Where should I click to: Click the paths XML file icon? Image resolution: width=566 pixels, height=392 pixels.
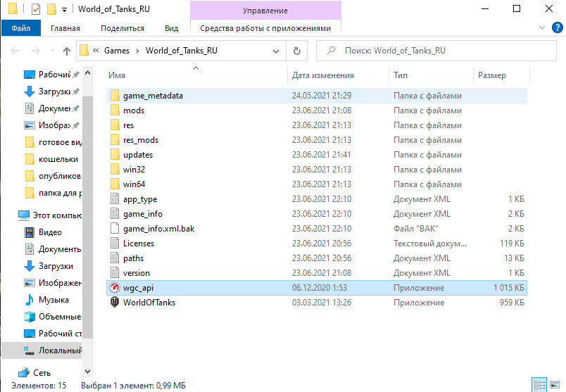115,258
